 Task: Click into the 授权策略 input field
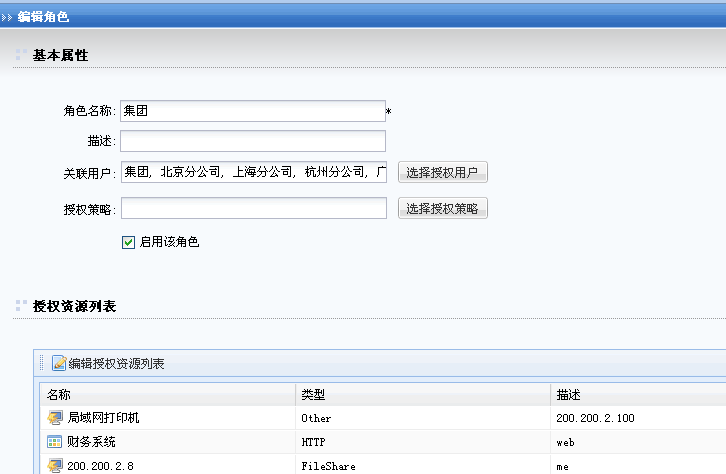[x=252, y=208]
